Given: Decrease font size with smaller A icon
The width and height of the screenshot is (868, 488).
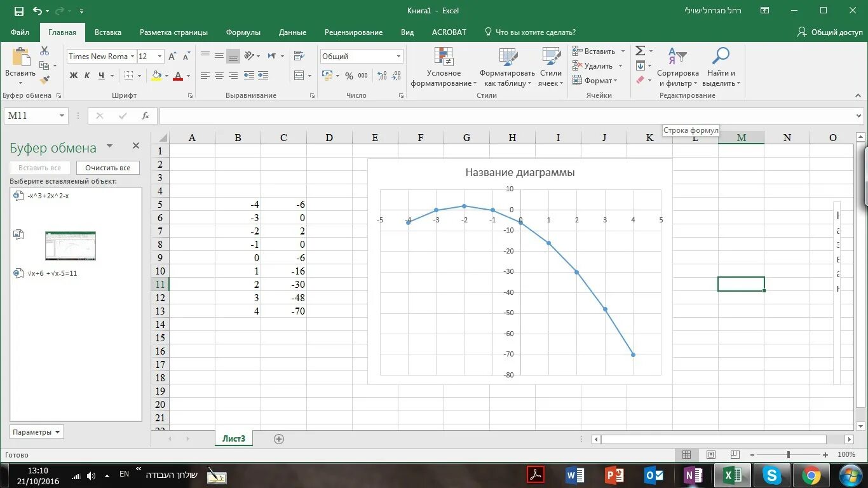Looking at the screenshot, I should [185, 56].
